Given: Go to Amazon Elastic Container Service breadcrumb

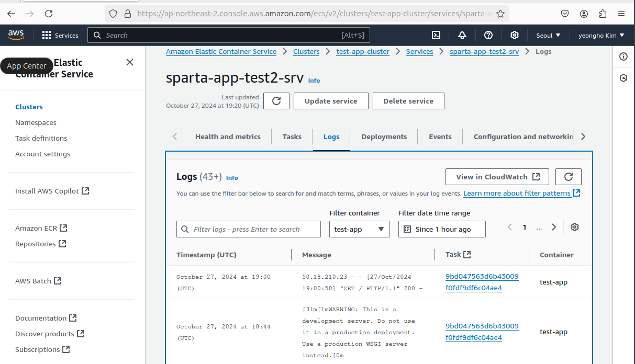Looking at the screenshot, I should pos(221,51).
